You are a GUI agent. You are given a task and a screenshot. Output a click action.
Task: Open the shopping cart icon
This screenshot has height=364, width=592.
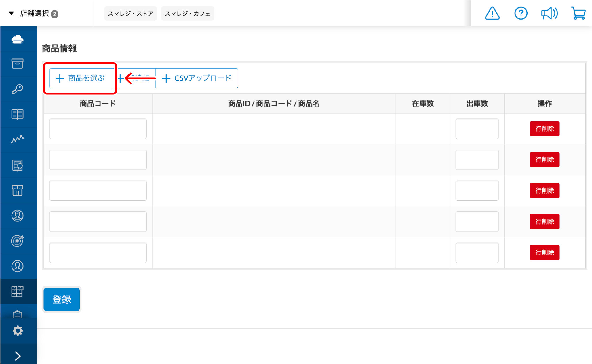pos(578,14)
